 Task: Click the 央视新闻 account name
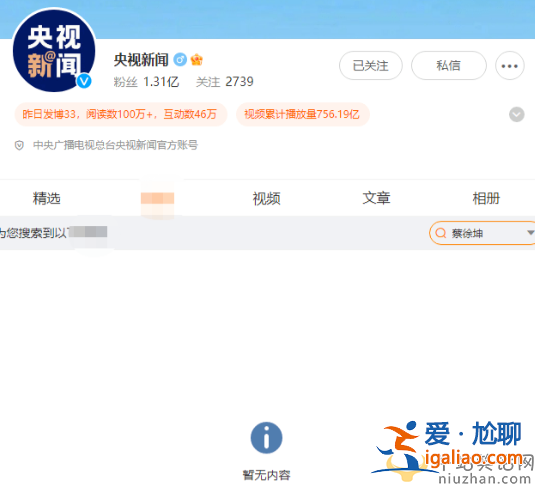tap(141, 60)
